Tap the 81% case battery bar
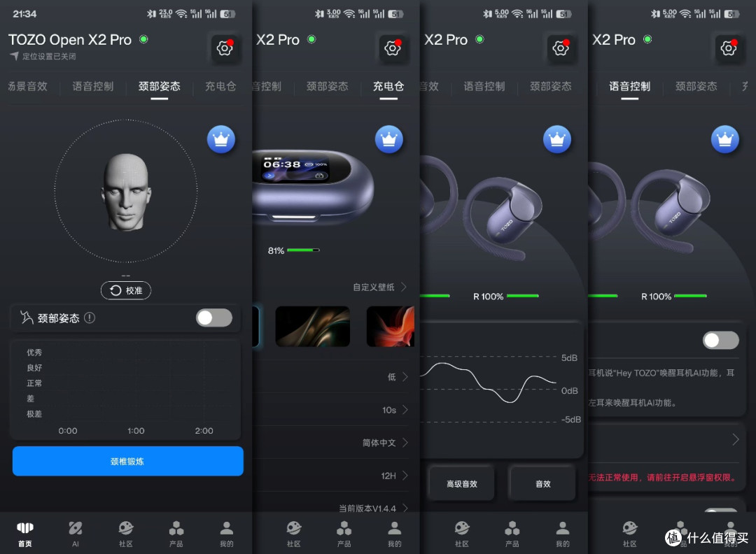Viewport: 756px width, 554px height. click(x=303, y=250)
